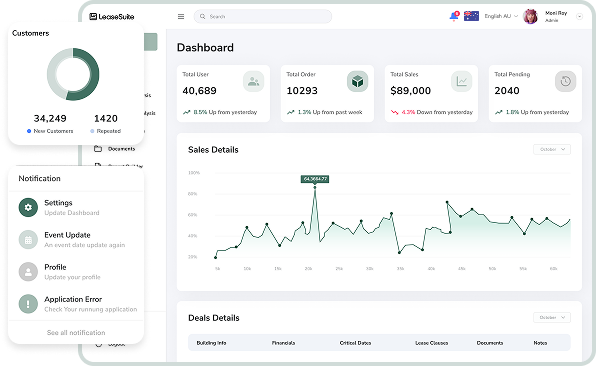The image size is (596, 366).
Task: Click the Profile person notification icon
Action: (28, 272)
